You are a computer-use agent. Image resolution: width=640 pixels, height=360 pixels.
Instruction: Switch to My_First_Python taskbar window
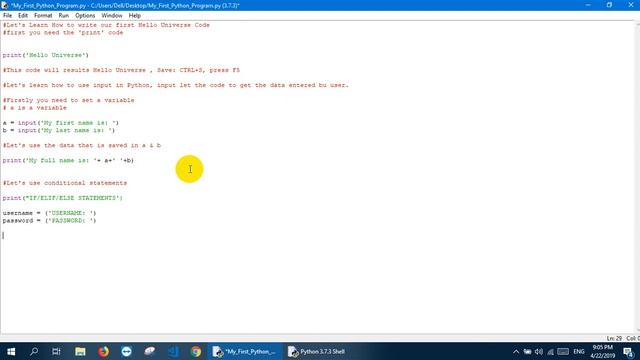(x=245, y=351)
